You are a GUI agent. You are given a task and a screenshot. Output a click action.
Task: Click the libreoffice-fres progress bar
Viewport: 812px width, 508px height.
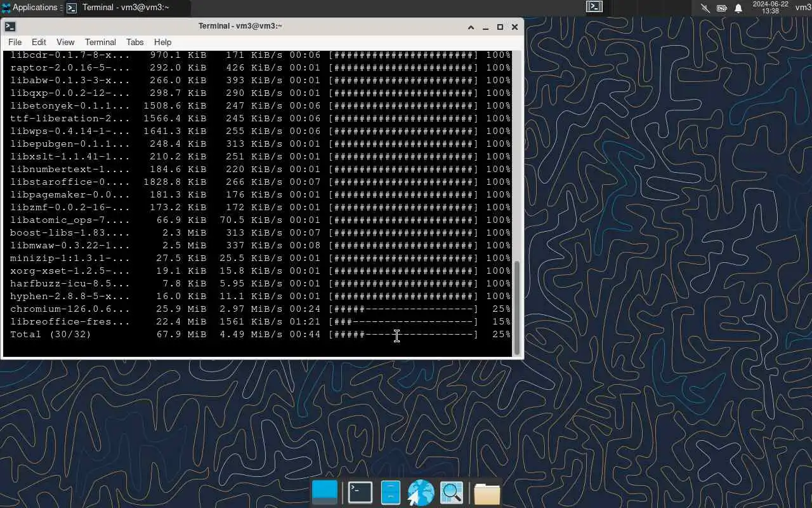click(403, 321)
